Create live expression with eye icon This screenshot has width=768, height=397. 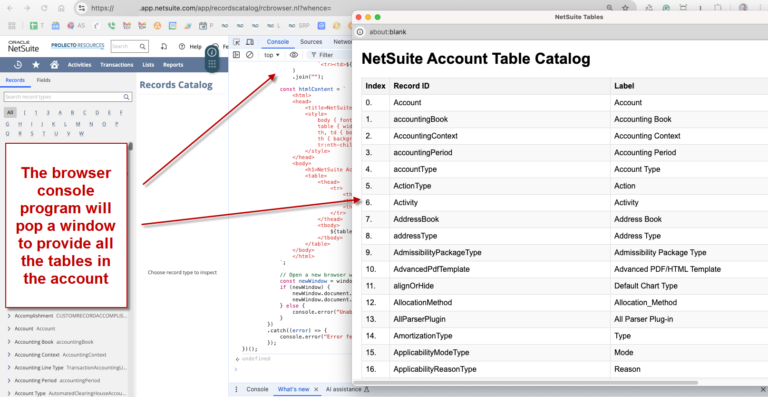coord(294,55)
